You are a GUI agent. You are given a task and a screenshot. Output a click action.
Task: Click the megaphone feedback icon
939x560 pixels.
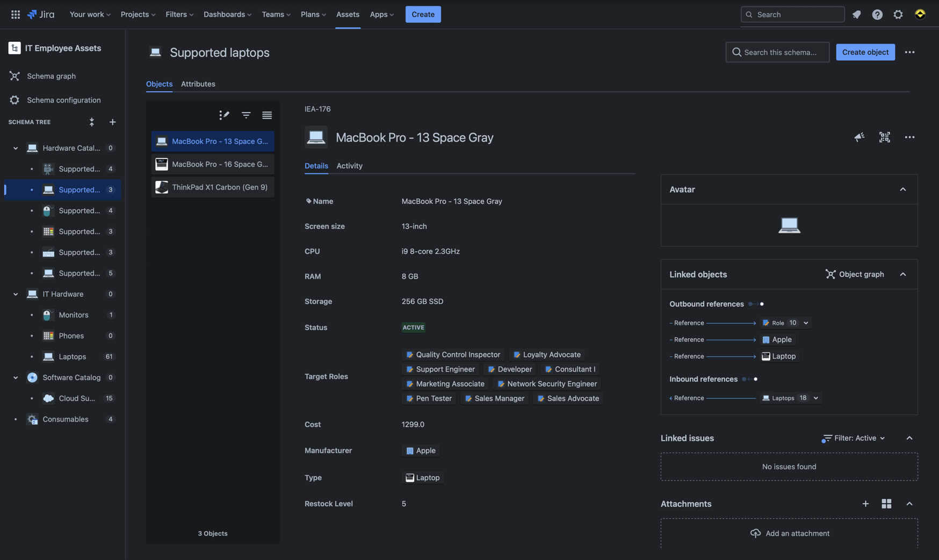coord(859,137)
